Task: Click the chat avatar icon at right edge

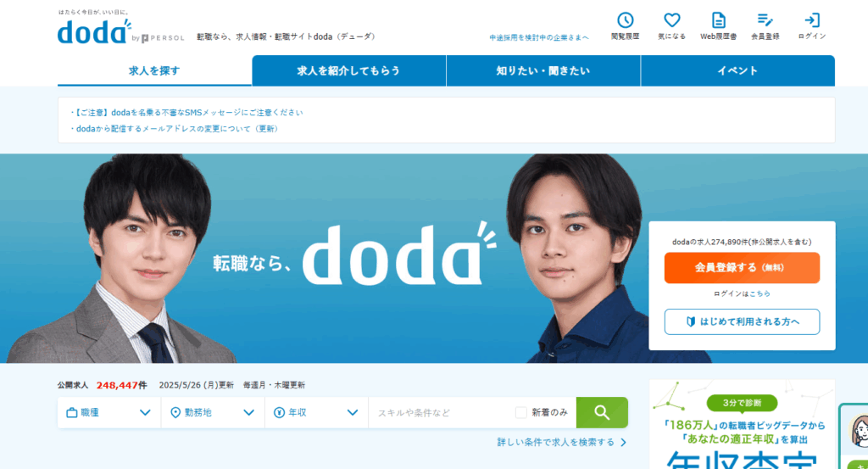Action: click(859, 430)
